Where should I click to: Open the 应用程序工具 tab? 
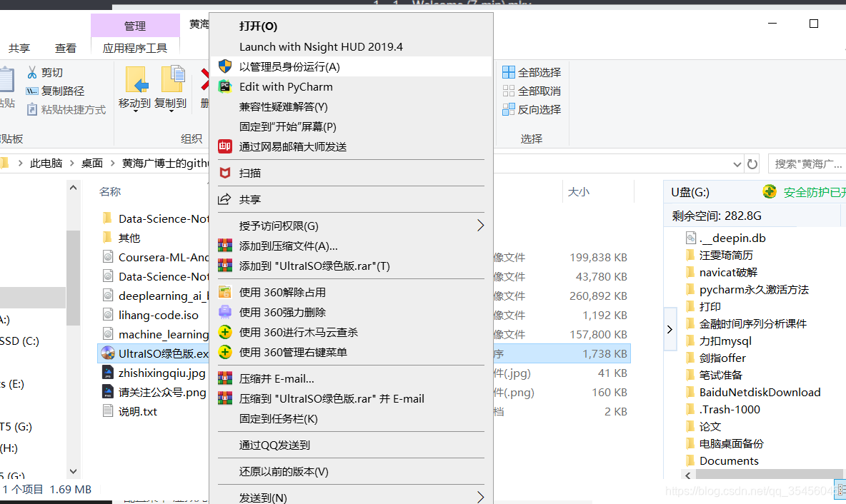(x=135, y=48)
